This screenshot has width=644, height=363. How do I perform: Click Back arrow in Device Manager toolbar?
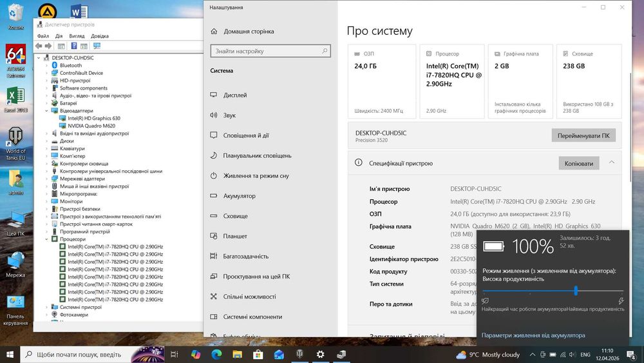click(x=39, y=46)
